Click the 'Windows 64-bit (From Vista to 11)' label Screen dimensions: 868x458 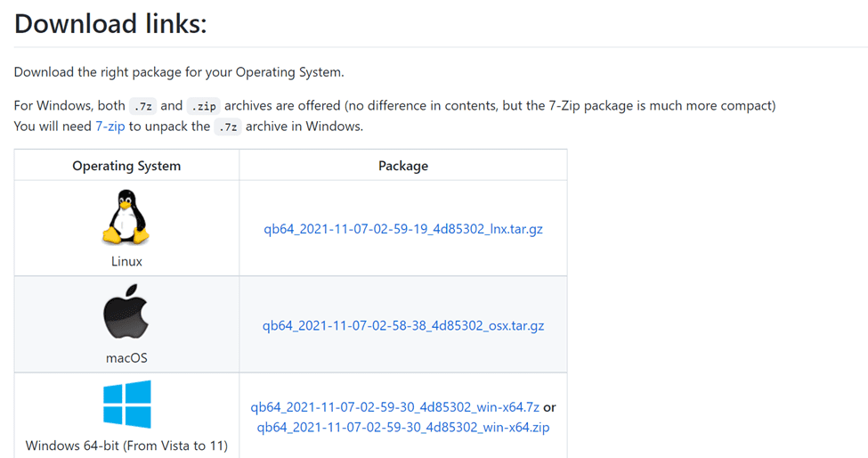pos(126,446)
